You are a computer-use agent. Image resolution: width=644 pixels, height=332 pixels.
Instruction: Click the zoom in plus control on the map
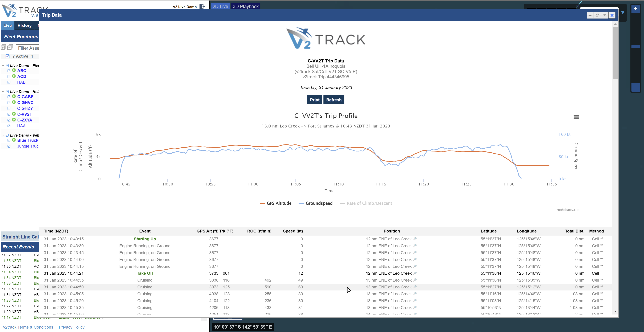(x=636, y=9)
